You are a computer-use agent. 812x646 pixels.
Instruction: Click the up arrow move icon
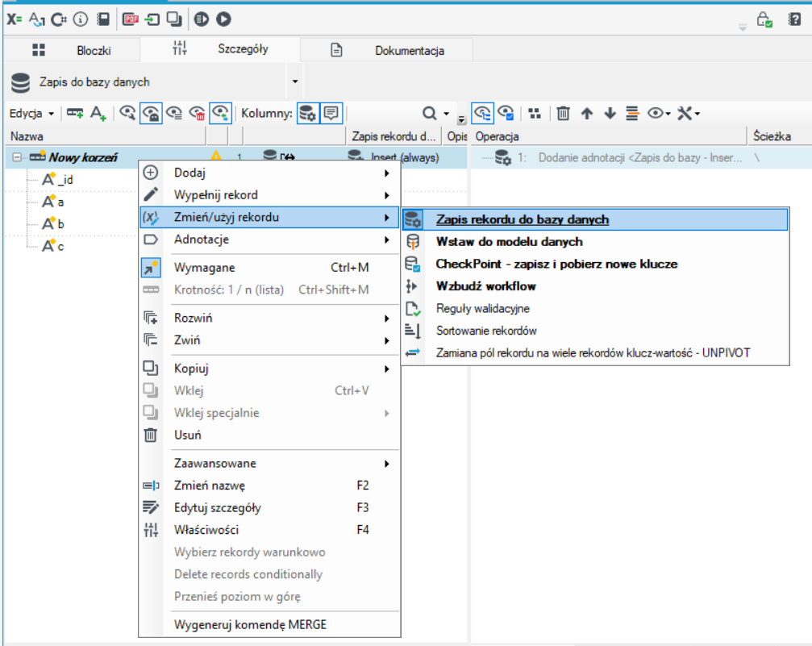pyautogui.click(x=587, y=113)
